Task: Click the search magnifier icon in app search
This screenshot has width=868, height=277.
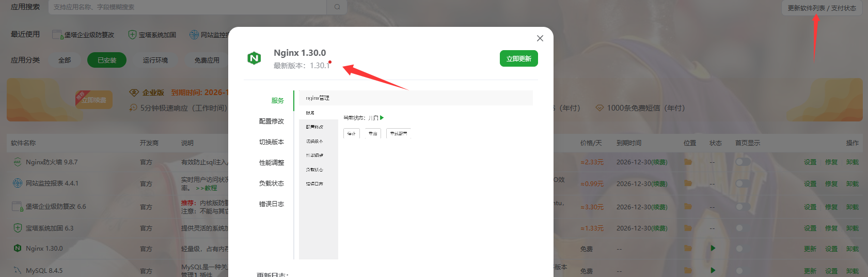Action: point(337,7)
